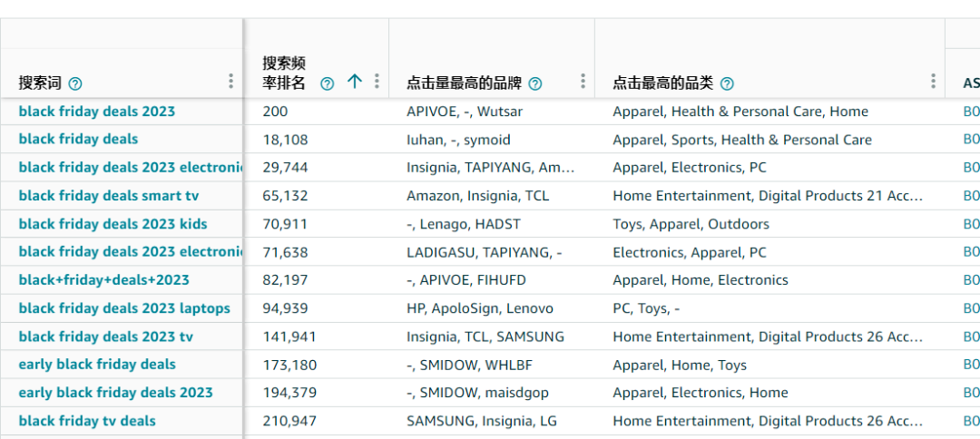Open electronics search term ranked 29,744
Image resolution: width=980 pixels, height=439 pixels.
pyautogui.click(x=130, y=168)
